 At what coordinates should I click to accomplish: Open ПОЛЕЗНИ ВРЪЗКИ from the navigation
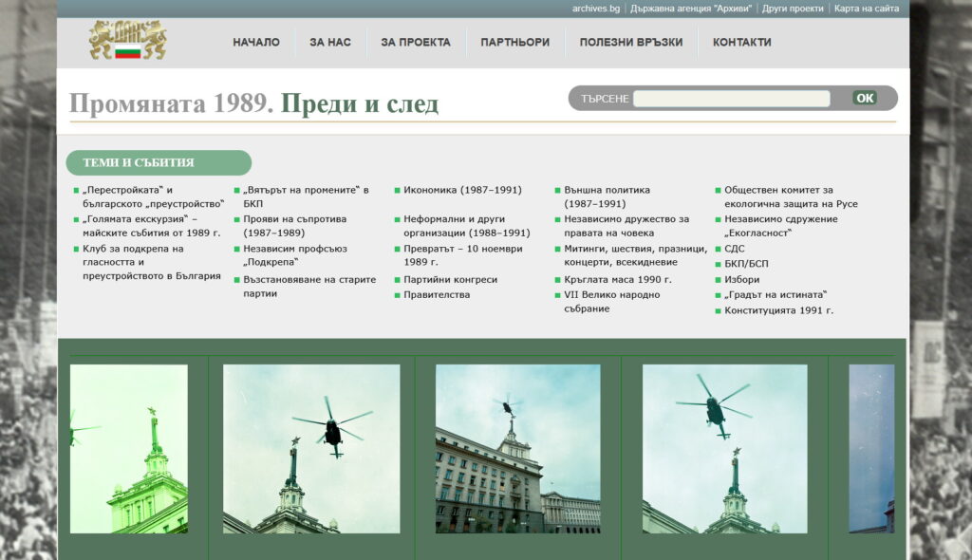click(631, 43)
